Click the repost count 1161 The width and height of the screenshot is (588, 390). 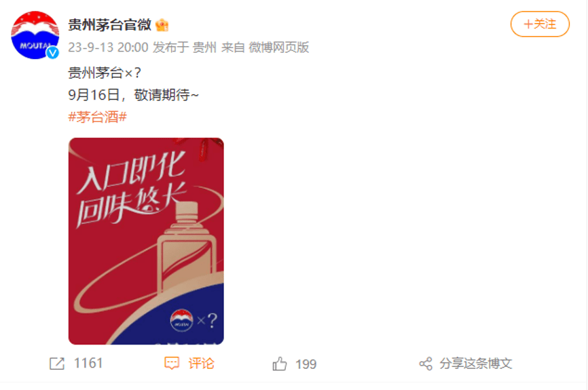88,364
